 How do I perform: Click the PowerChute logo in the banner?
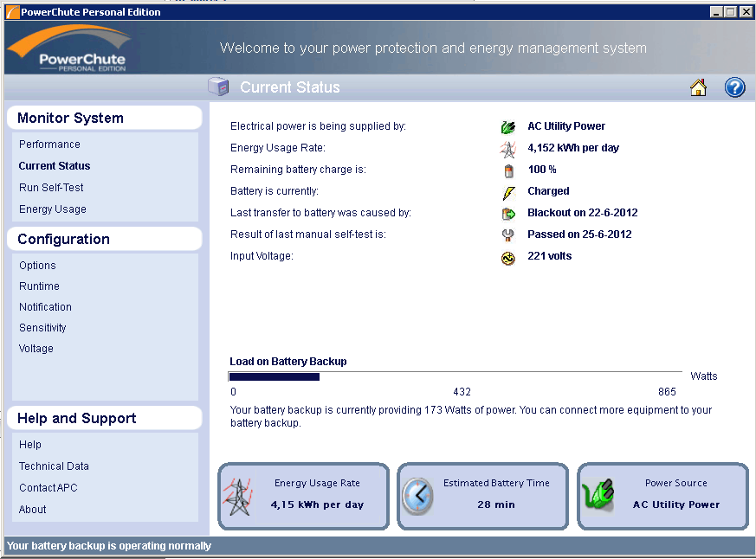point(70,48)
